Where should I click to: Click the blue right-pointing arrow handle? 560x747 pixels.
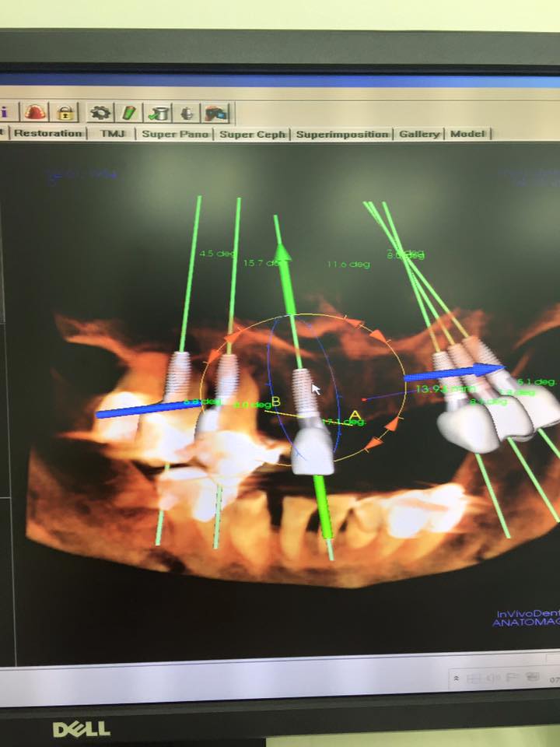coord(455,373)
